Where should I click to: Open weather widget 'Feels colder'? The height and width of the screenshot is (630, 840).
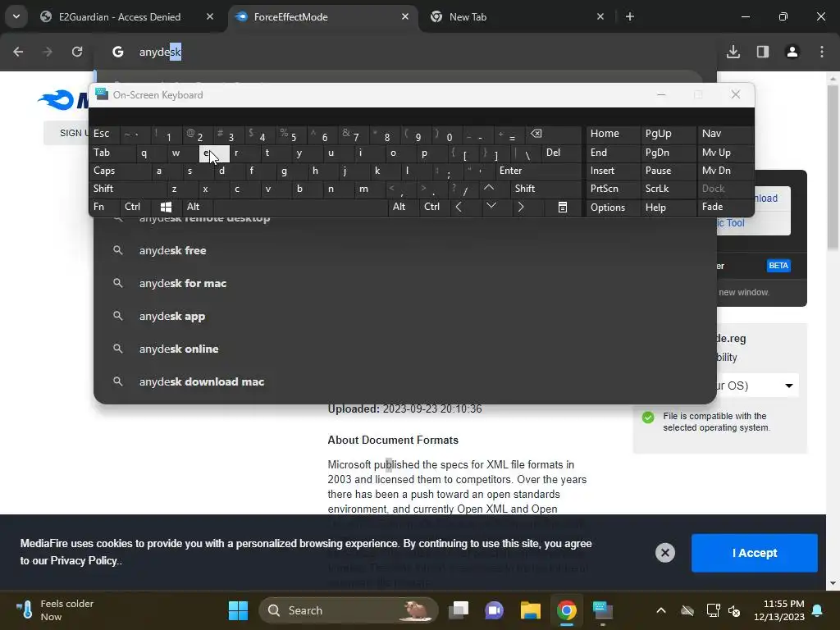tap(55, 610)
